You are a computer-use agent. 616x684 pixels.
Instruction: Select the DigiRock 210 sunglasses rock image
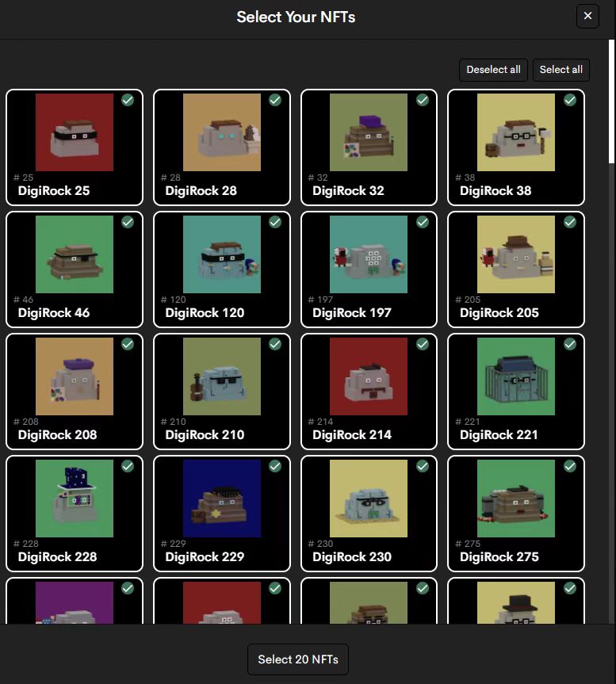[x=222, y=376]
